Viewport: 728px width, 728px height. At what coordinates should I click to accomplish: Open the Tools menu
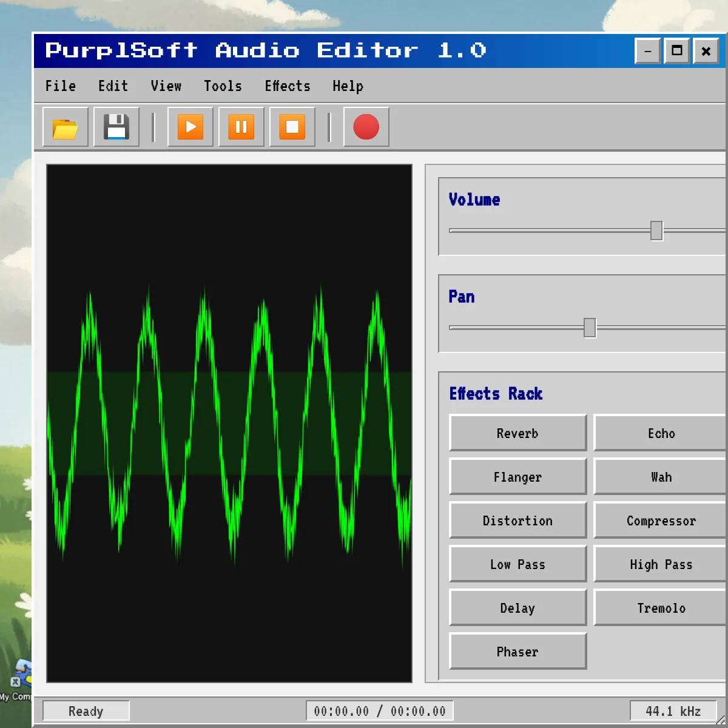pyautogui.click(x=223, y=86)
